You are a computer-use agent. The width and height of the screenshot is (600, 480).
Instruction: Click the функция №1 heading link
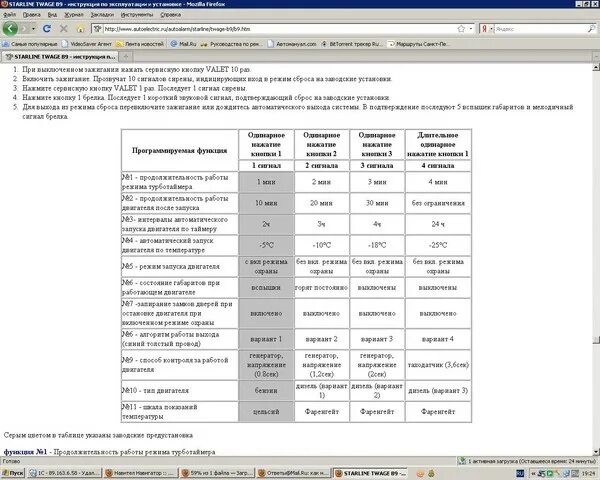[25, 452]
